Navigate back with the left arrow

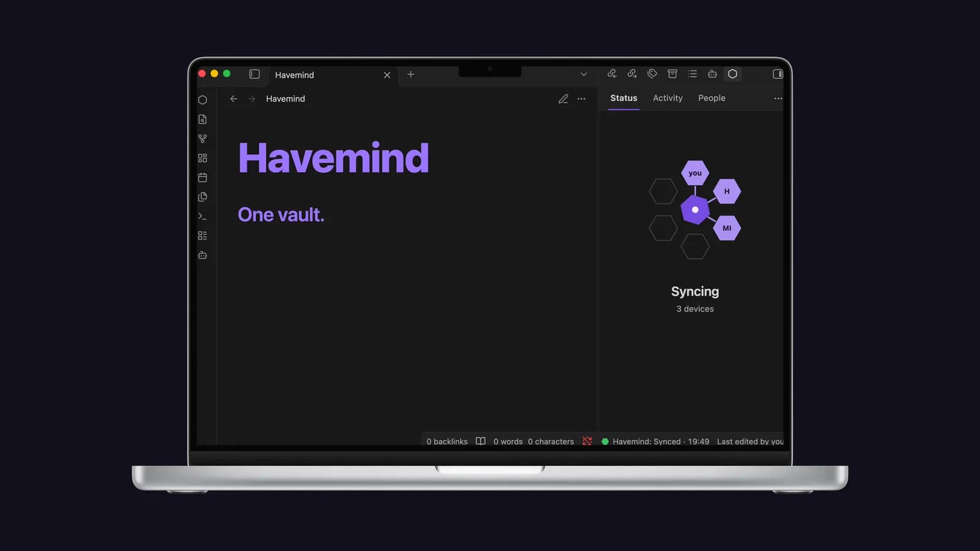234,99
